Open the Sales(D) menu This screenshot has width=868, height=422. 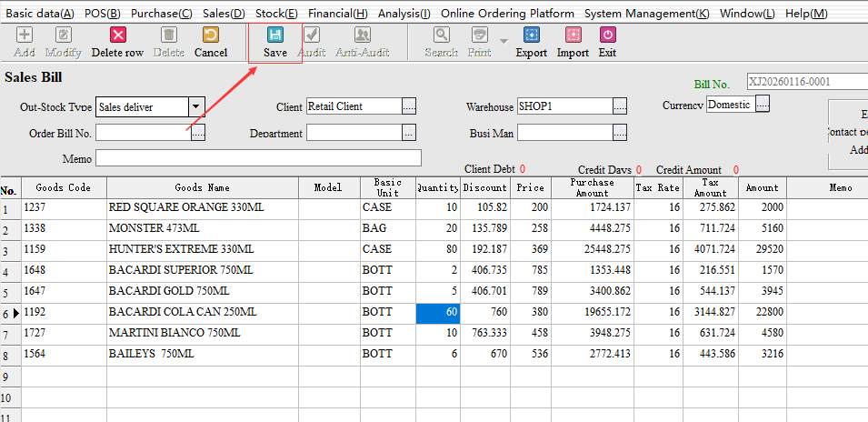click(x=224, y=14)
